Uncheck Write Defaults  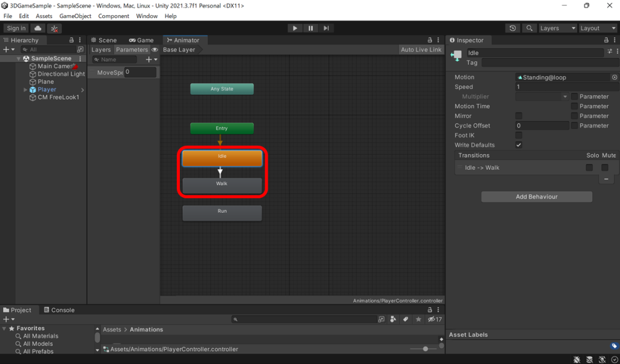518,145
